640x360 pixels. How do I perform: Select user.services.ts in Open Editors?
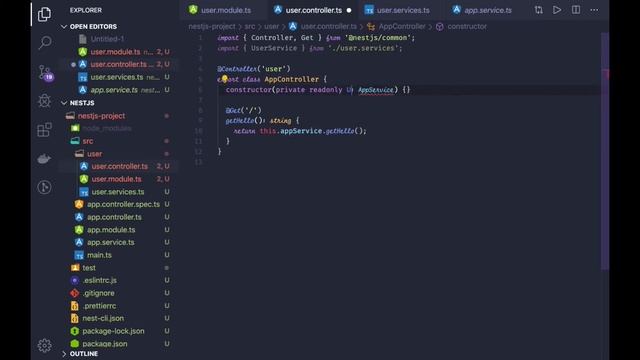click(117, 77)
